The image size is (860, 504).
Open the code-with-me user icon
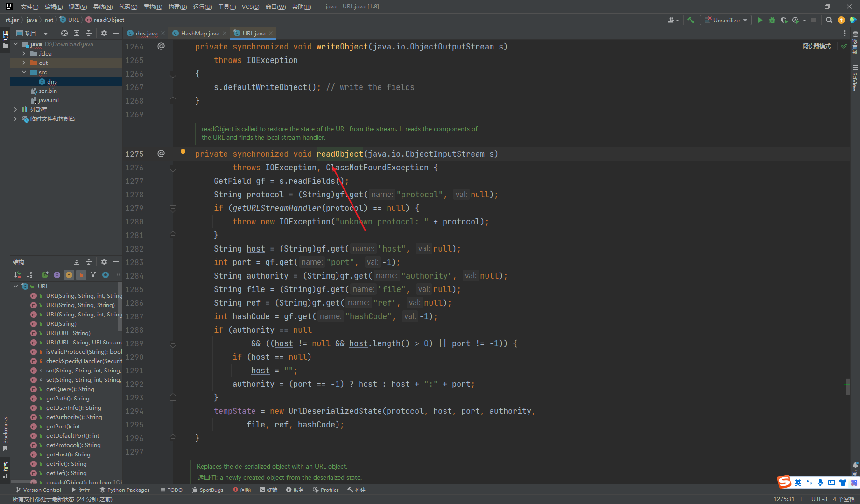(673, 20)
